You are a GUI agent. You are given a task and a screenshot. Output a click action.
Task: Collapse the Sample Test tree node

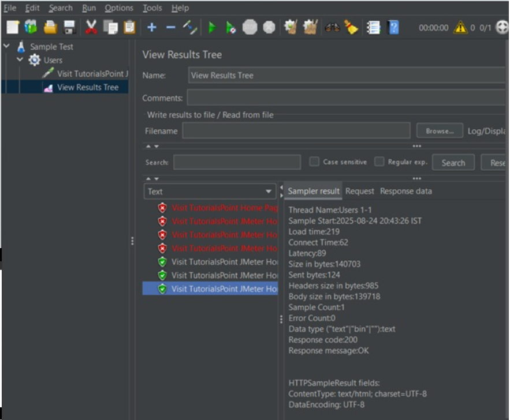tap(7, 46)
